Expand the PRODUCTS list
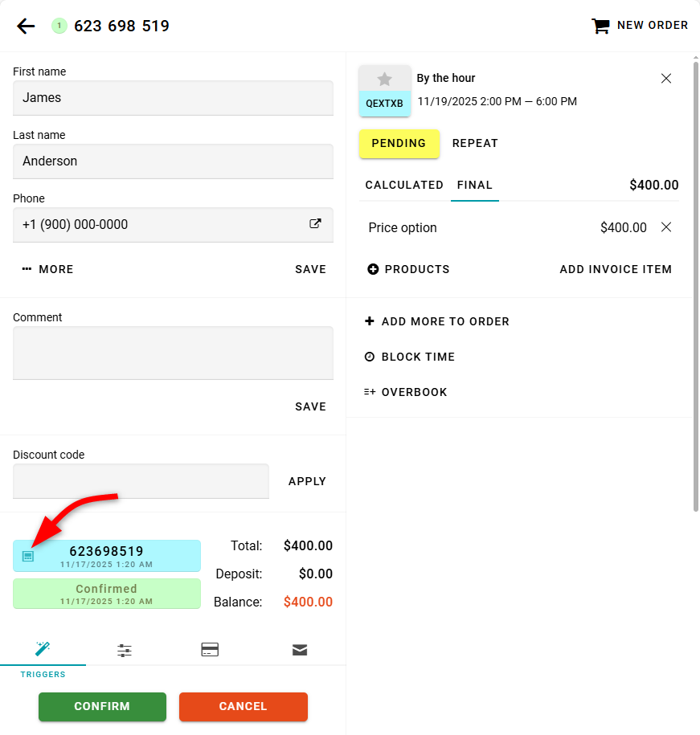Screen dimensions: 700x735 [408, 269]
